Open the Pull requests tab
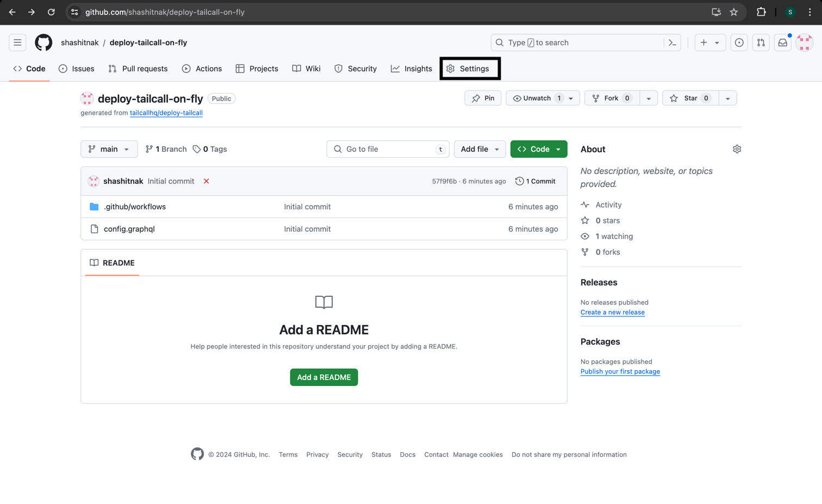822x504 pixels. pos(138,69)
